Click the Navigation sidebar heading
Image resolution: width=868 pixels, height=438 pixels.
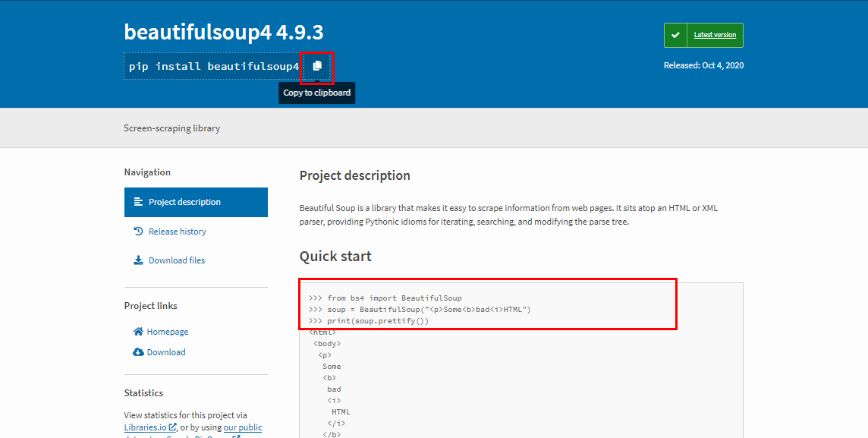(x=147, y=172)
